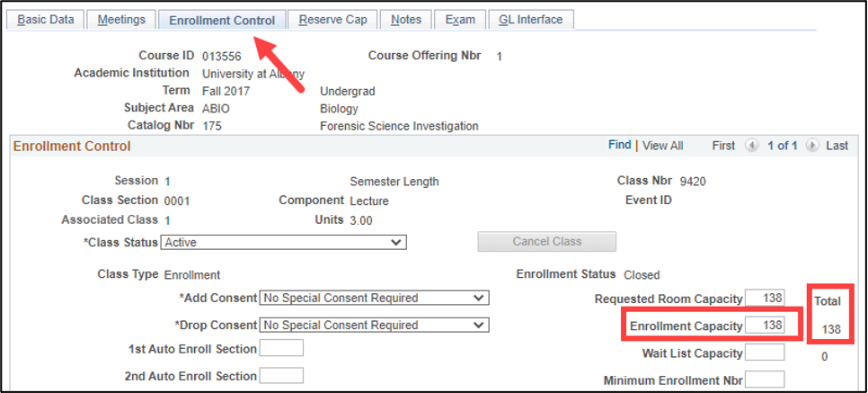This screenshot has height=393, width=868.
Task: Open the Class Status dropdown
Action: [283, 242]
